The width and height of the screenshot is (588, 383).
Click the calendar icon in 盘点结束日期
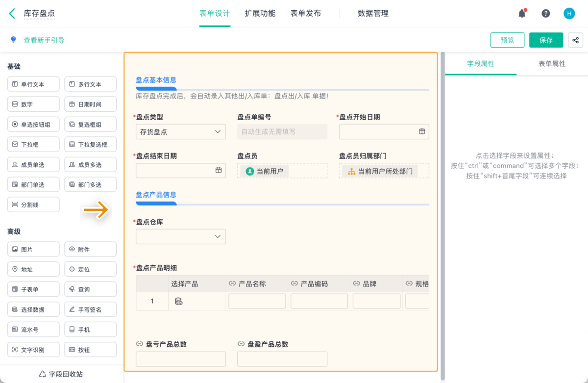tap(219, 170)
